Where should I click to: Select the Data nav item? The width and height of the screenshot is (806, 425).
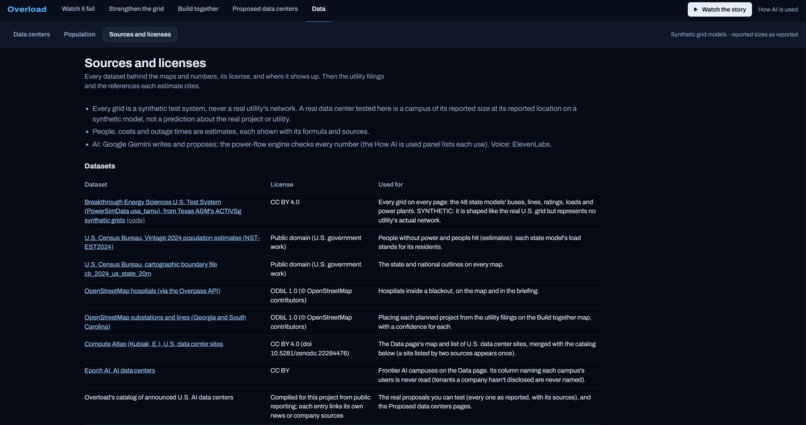click(x=318, y=9)
